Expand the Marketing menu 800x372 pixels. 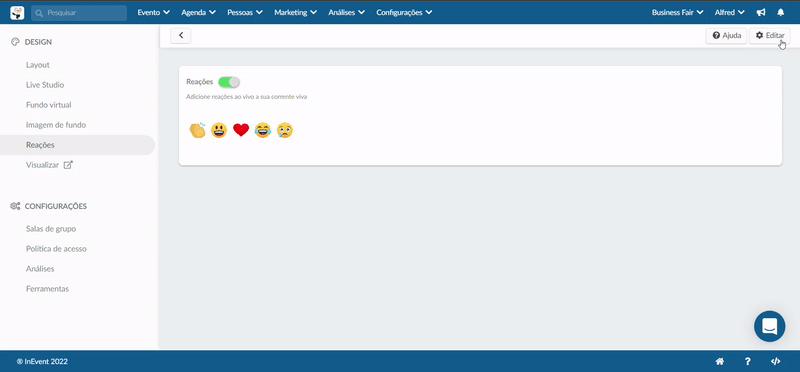(295, 12)
